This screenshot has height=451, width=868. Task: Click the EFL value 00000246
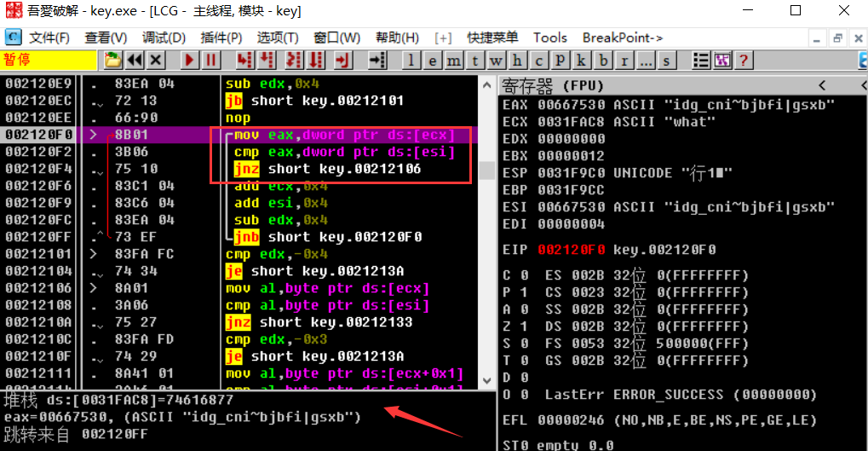(x=572, y=420)
